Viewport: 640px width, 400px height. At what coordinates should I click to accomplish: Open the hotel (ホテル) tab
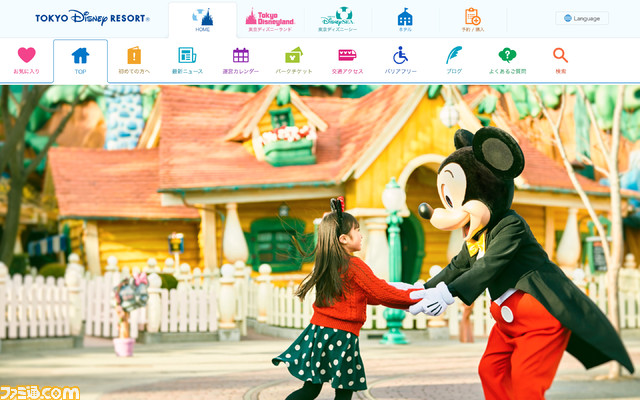coord(405,20)
